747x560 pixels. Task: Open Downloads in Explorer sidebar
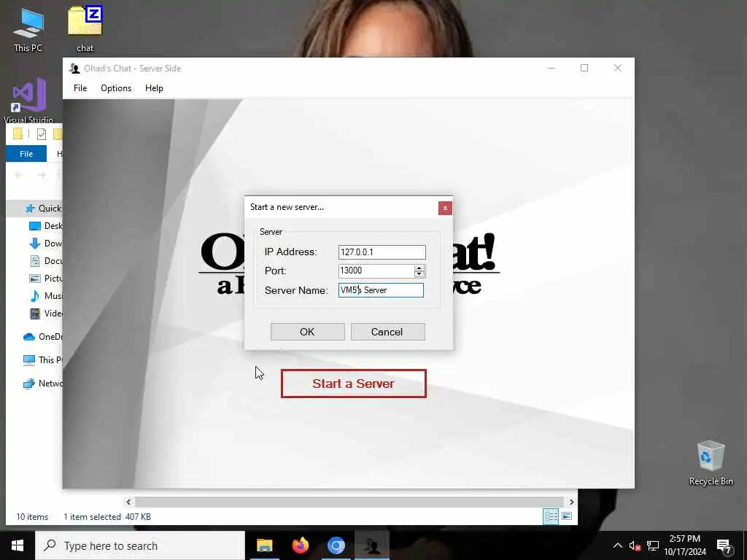46,244
